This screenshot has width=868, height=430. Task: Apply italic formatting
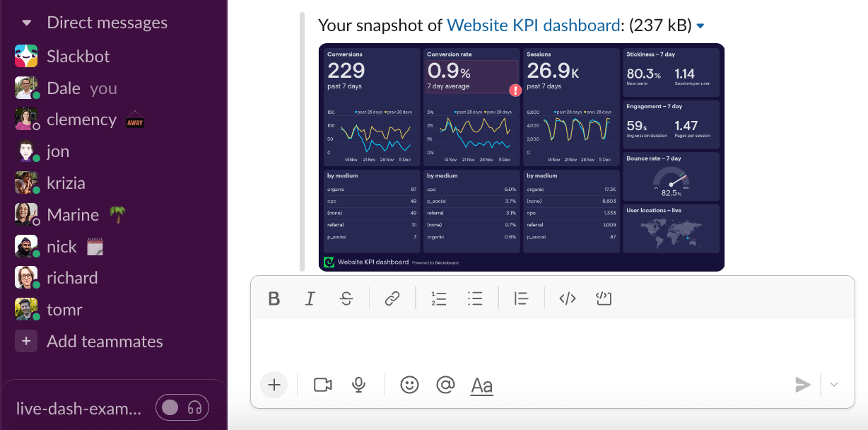pos(310,298)
